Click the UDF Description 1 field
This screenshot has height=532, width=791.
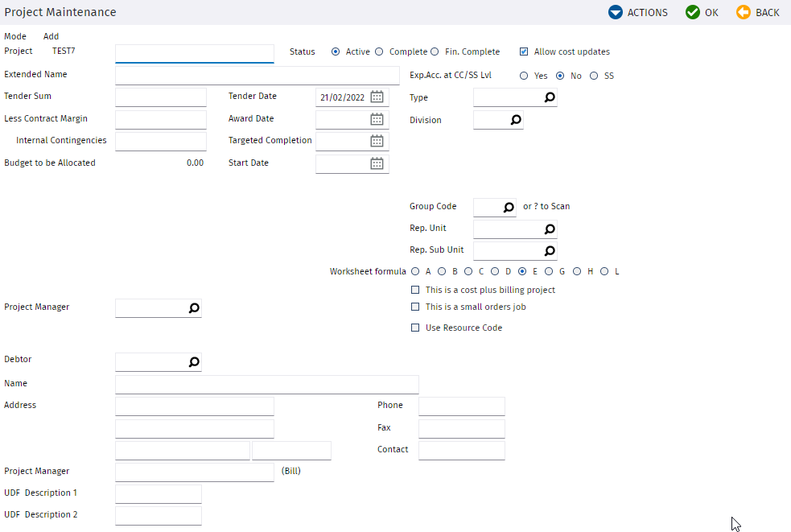[159, 494]
